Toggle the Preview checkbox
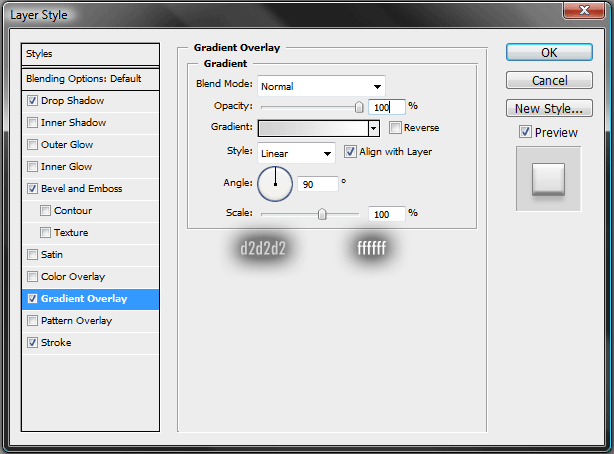 pos(525,132)
